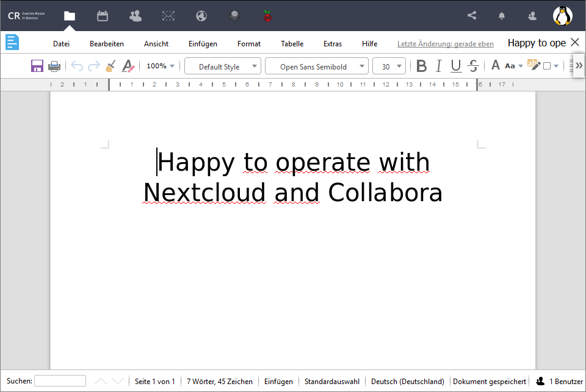Print the document
The height and width of the screenshot is (392, 586).
point(54,65)
